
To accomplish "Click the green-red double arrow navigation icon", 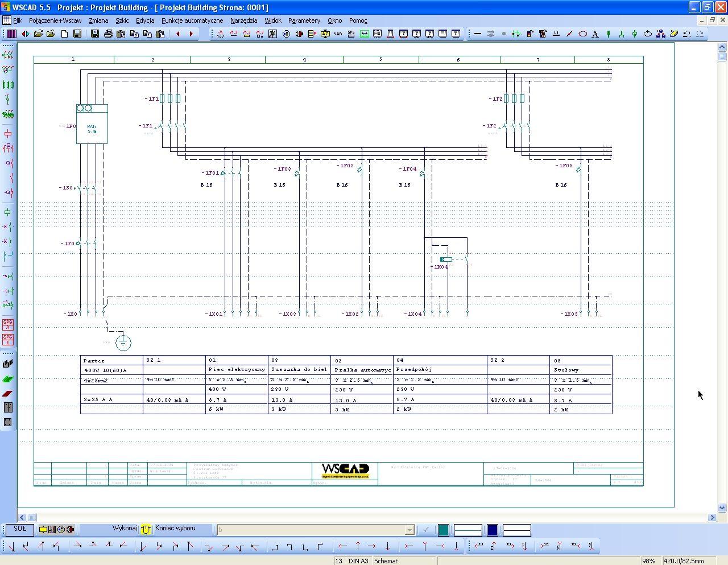I will [25, 34].
